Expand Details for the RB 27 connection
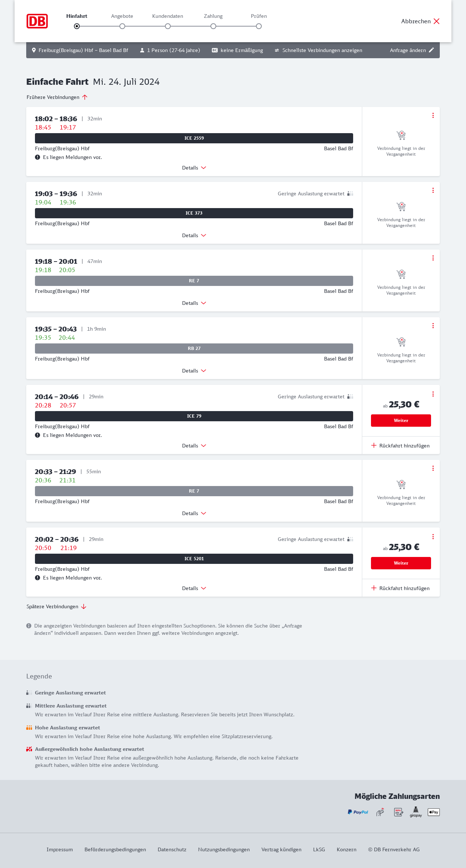Viewport: 466px width, 868px height. [194, 371]
